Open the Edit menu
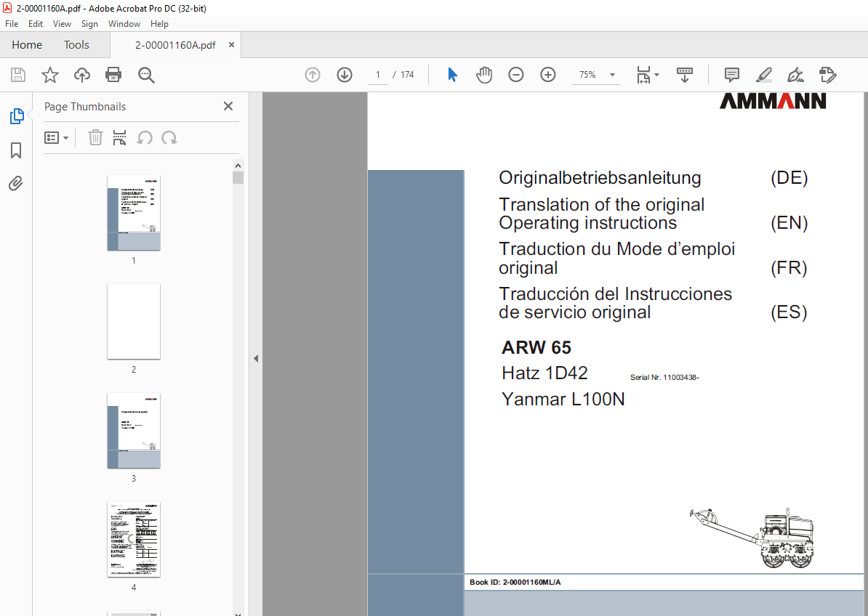The height and width of the screenshot is (616, 868). coord(36,24)
